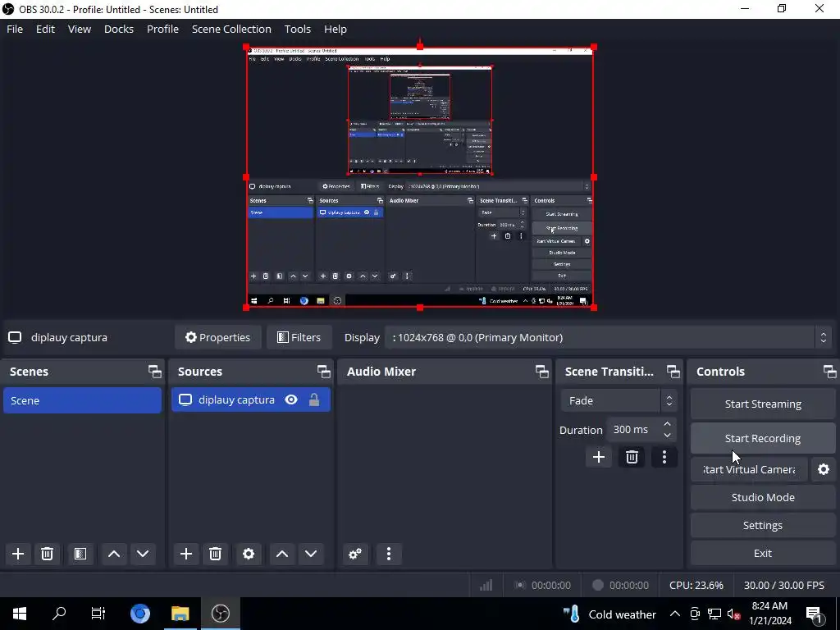This screenshot has height=630, width=840.
Task: Open the Edit menu
Action: coord(46,29)
